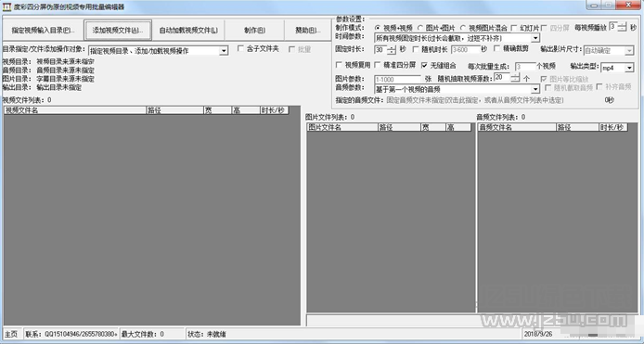
Task: Click the 主页 status bar item
Action: [11, 334]
